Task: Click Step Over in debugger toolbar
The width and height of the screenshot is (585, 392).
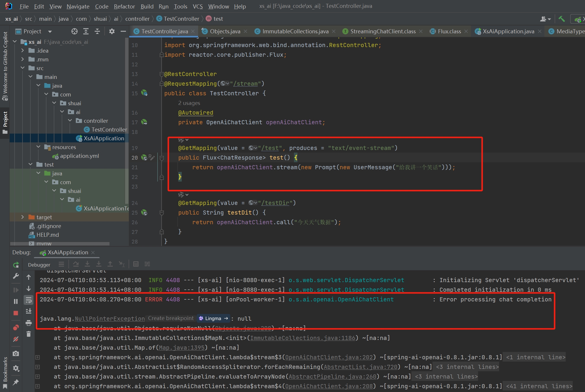Action: pos(76,264)
